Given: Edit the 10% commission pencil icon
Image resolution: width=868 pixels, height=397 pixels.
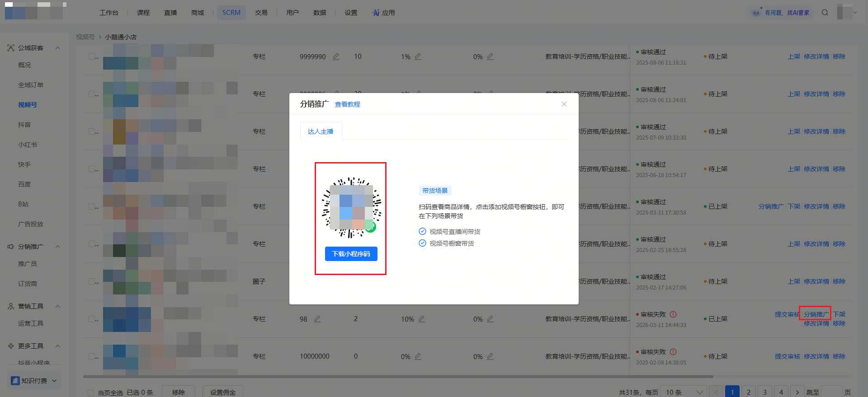Looking at the screenshot, I should pyautogui.click(x=421, y=319).
